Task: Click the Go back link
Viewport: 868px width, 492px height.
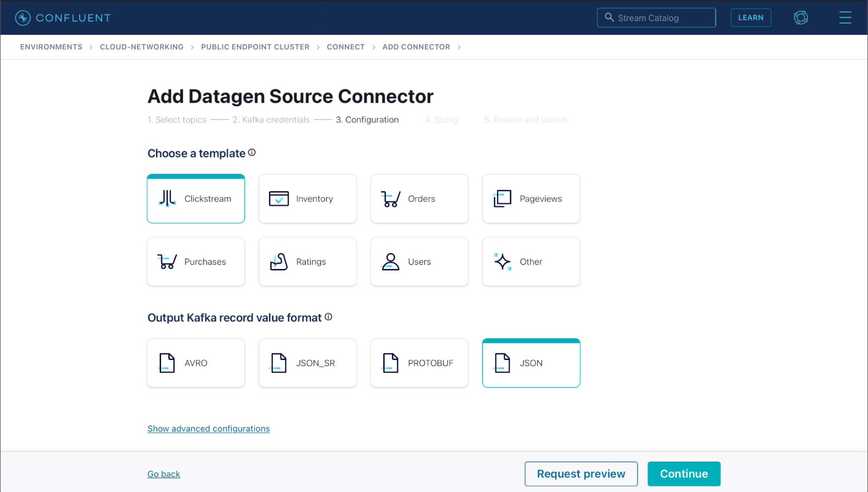Action: point(164,474)
